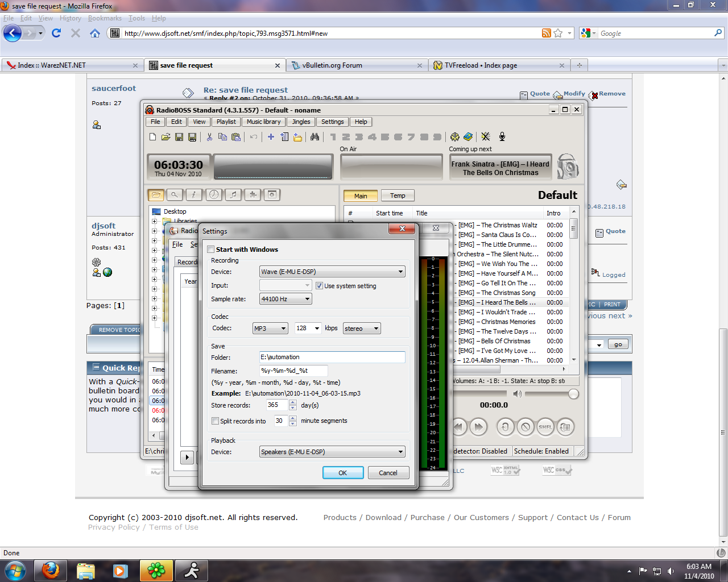Viewport: 728px width, 582px height.
Task: Click the music note panel icon
Action: pyautogui.click(x=233, y=194)
